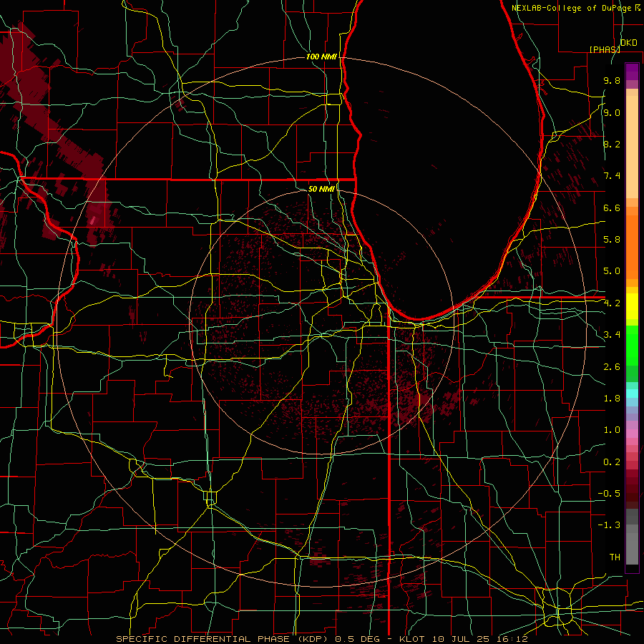Click the 0.2 scale value

[612, 462]
